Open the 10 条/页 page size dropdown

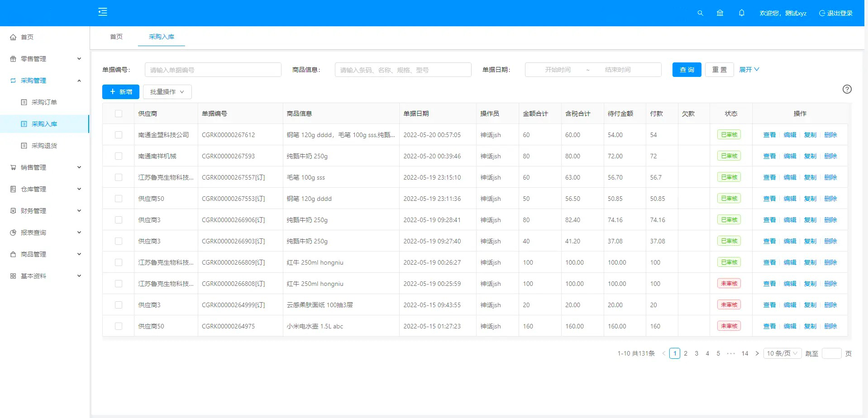(782, 353)
